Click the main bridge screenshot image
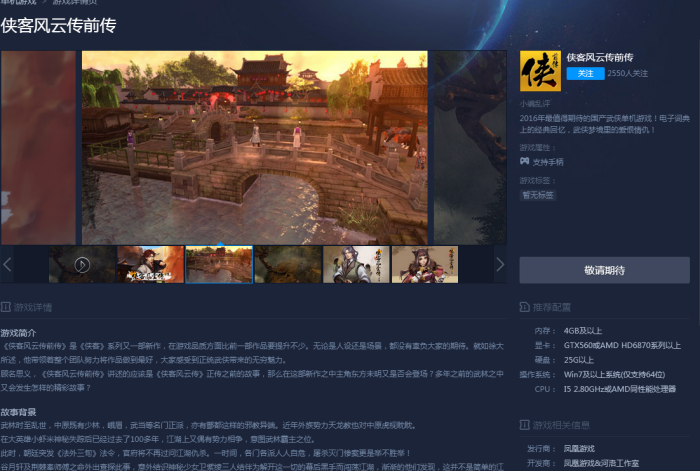 click(x=254, y=147)
